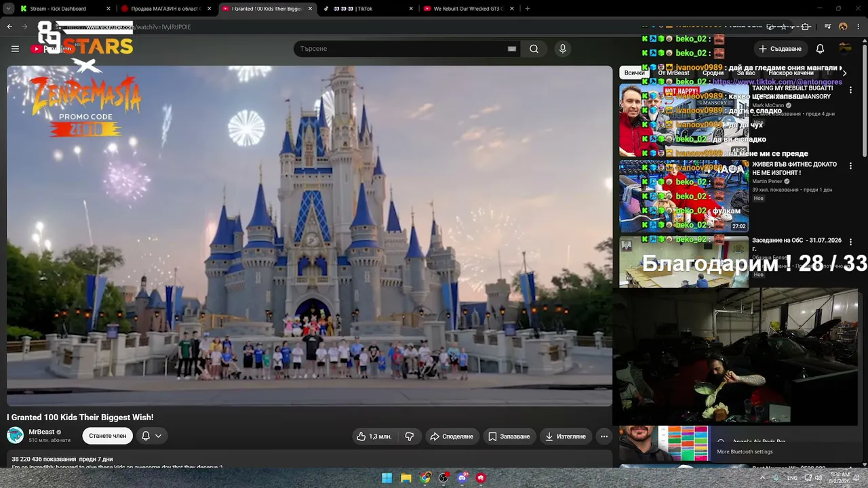Open the on-screen keyboard icon in search box

512,49
